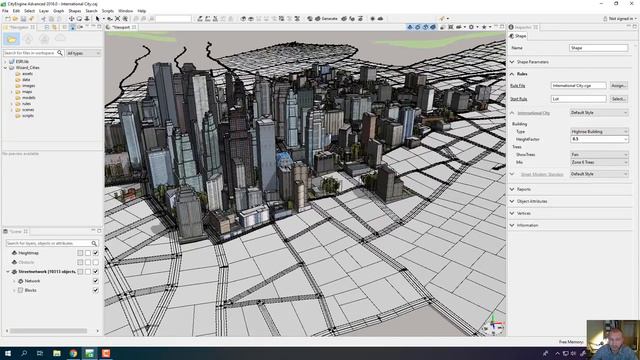Click the Select start rule button
Viewport: 640px width, 360px height.
tap(618, 99)
